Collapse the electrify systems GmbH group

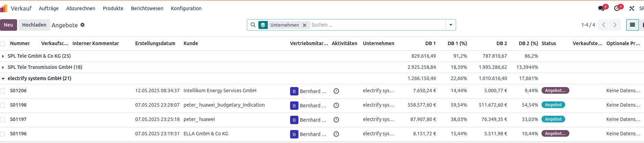3,79
